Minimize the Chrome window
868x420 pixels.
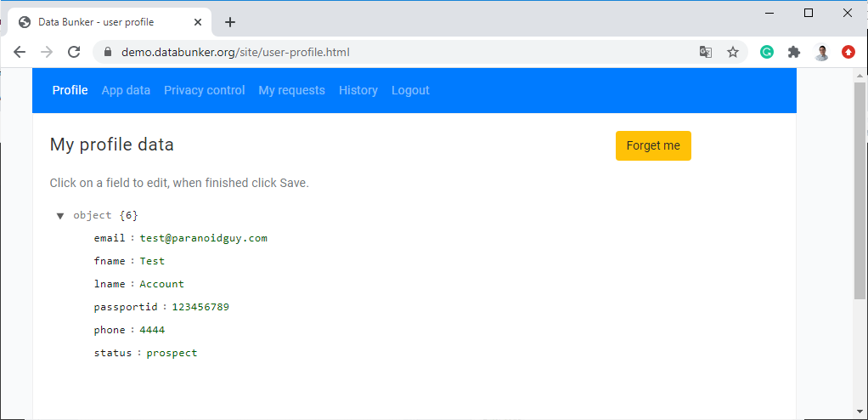[769, 14]
